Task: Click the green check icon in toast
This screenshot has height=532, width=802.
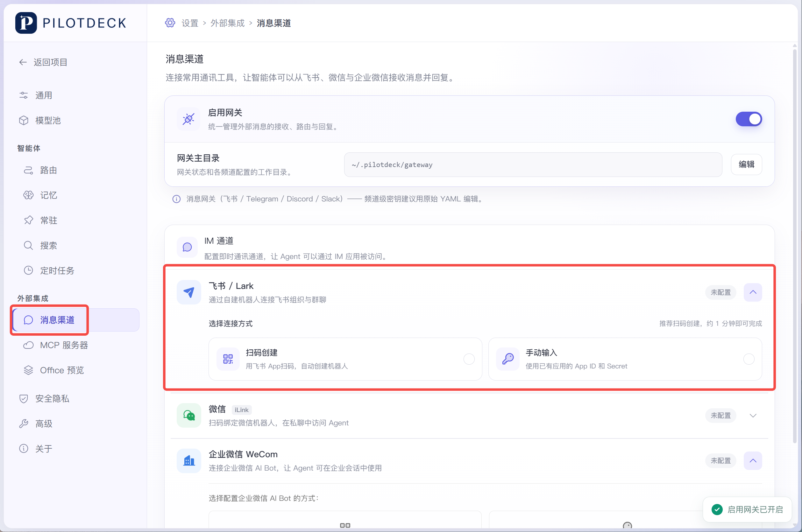Action: (x=717, y=509)
